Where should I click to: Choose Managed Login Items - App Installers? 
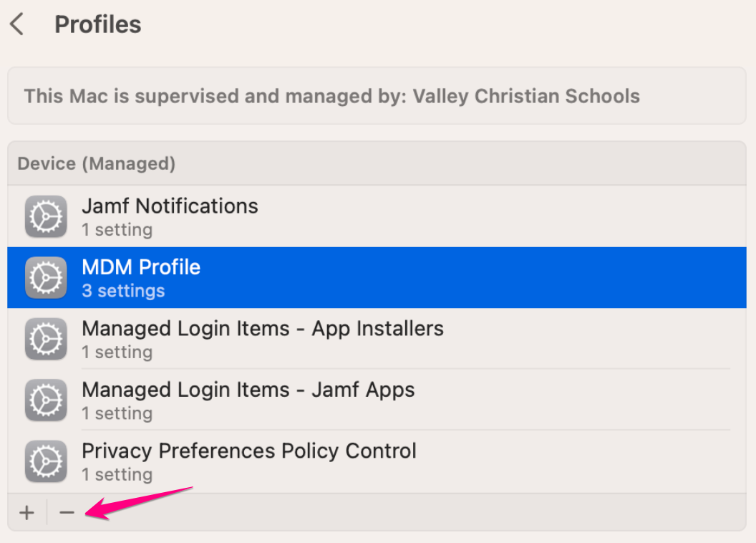(263, 329)
